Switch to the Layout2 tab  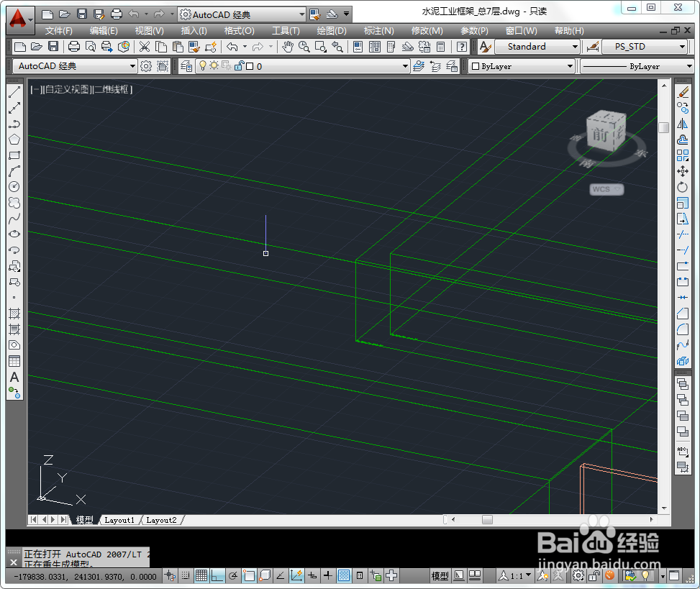click(x=161, y=520)
